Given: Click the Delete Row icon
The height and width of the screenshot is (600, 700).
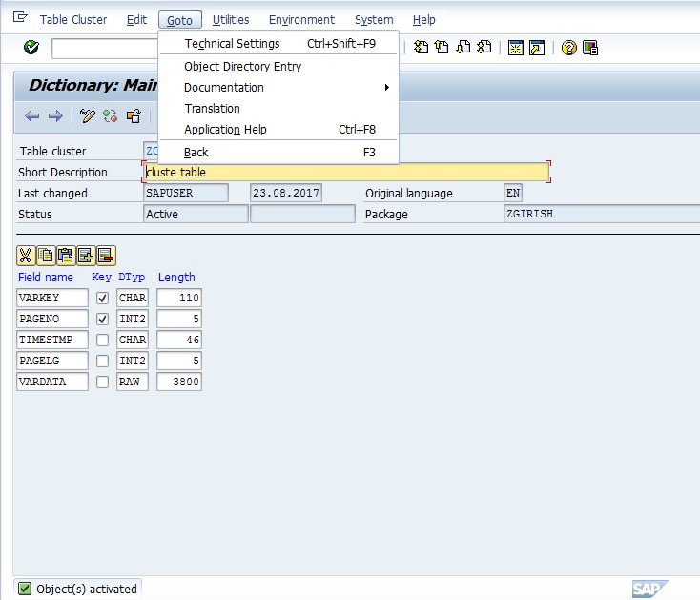Looking at the screenshot, I should [106, 256].
